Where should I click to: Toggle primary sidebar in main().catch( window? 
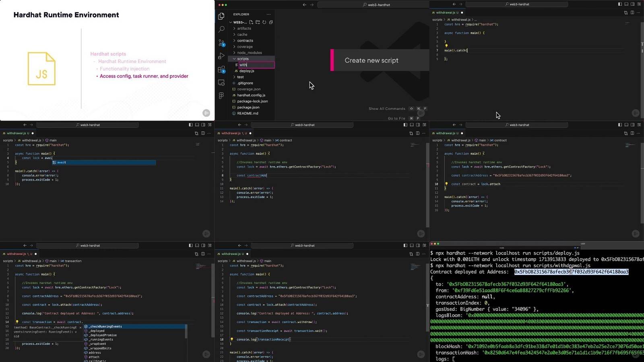pyautogui.click(x=620, y=4)
